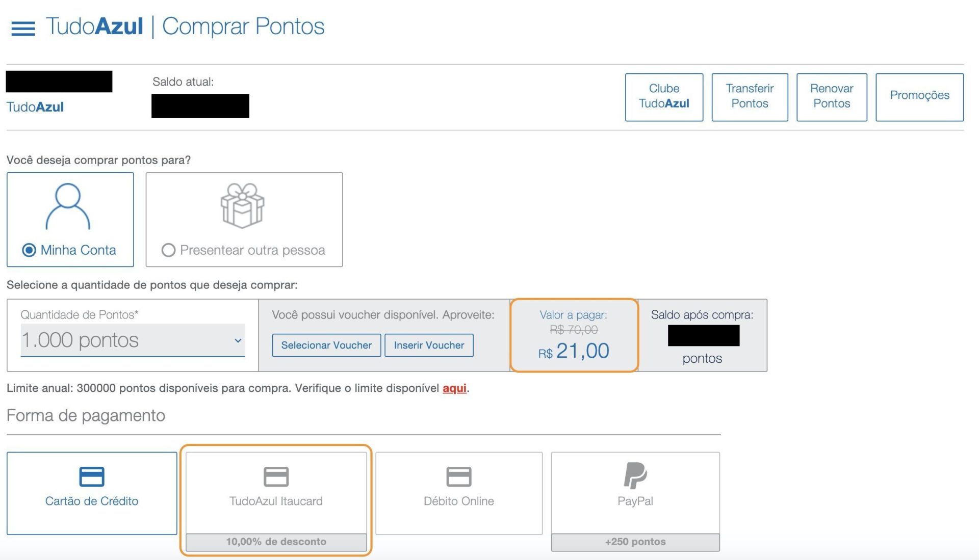This screenshot has height=560, width=979.
Task: Click 'Saldo após compra:' label
Action: point(702,315)
